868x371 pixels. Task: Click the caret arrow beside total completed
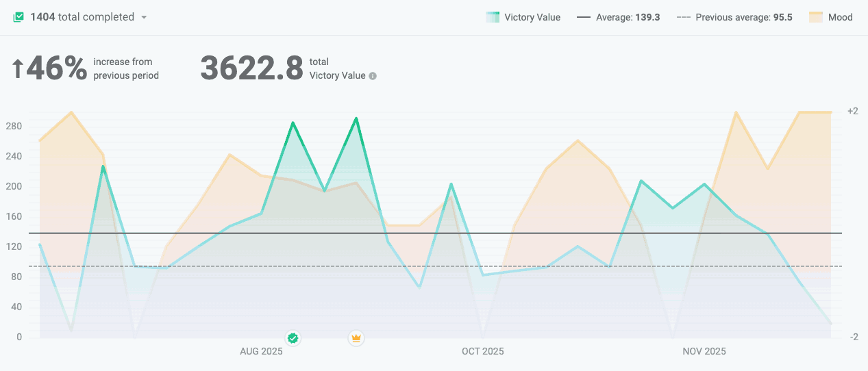tap(144, 18)
